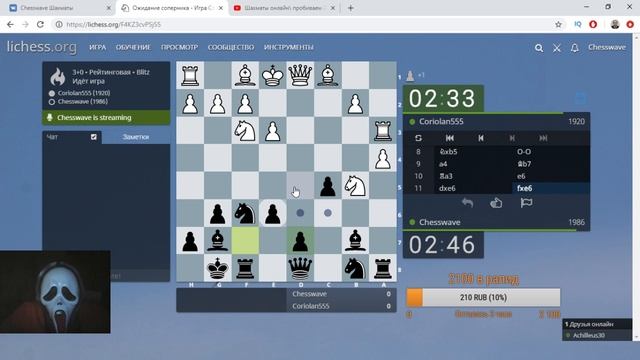The height and width of the screenshot is (360, 640).
Task: Open the ОБУЧЕНИЕ menu
Action: point(133,47)
